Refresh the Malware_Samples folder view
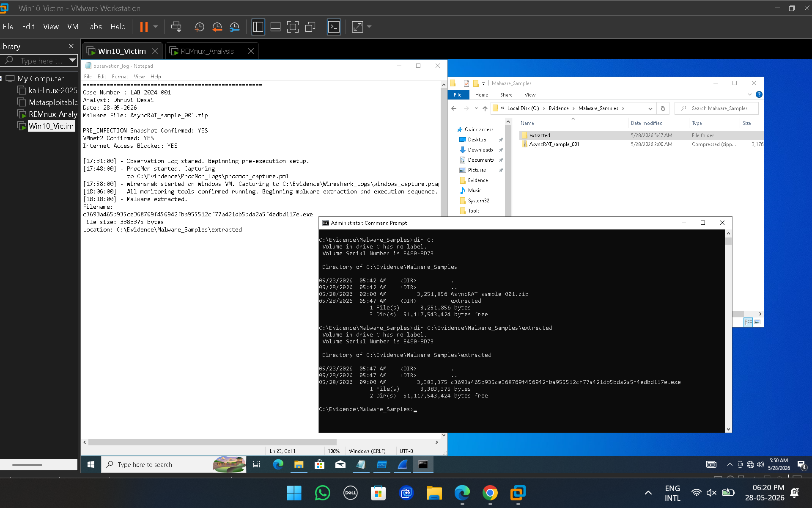 click(x=663, y=108)
